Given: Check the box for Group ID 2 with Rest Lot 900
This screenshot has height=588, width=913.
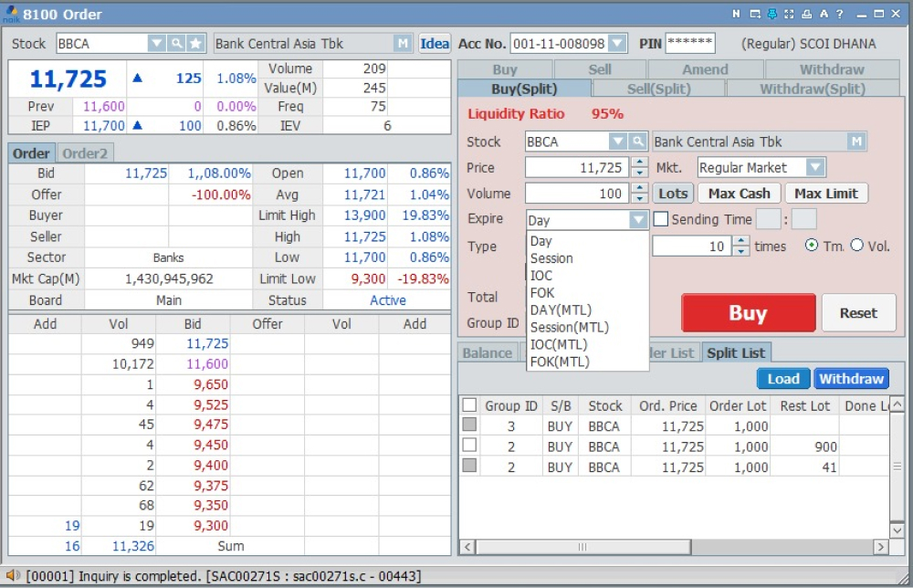Looking at the screenshot, I should (469, 446).
